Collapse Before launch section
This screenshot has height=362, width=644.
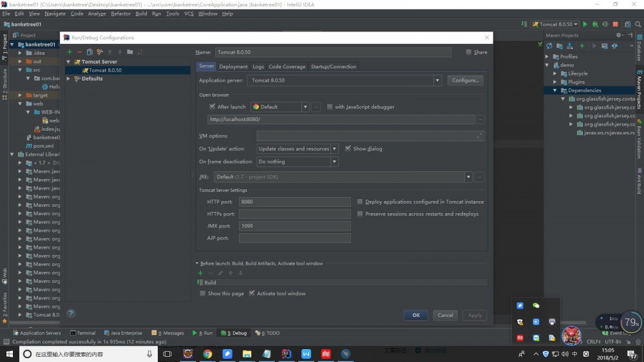coord(197,263)
